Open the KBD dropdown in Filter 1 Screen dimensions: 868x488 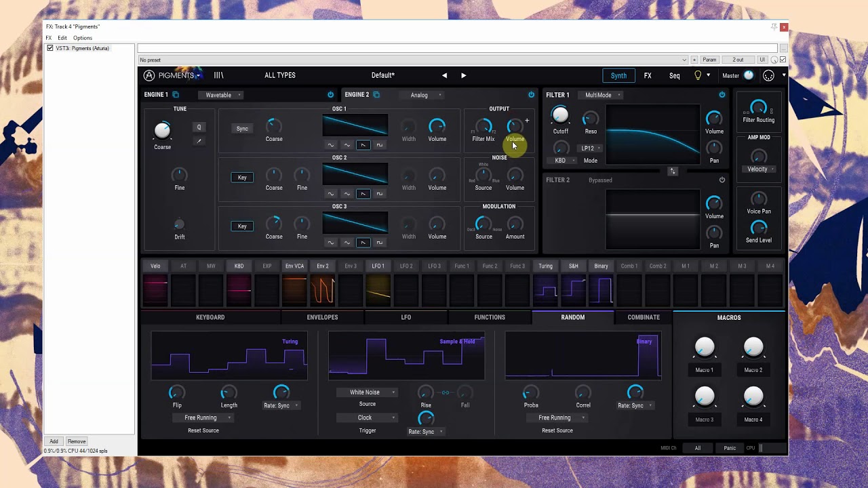click(564, 161)
